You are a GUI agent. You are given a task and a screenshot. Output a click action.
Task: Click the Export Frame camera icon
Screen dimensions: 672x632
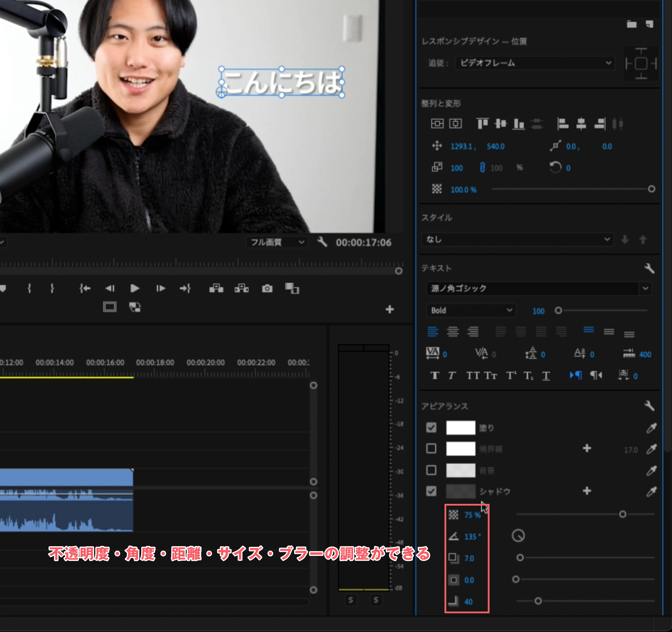coord(267,288)
